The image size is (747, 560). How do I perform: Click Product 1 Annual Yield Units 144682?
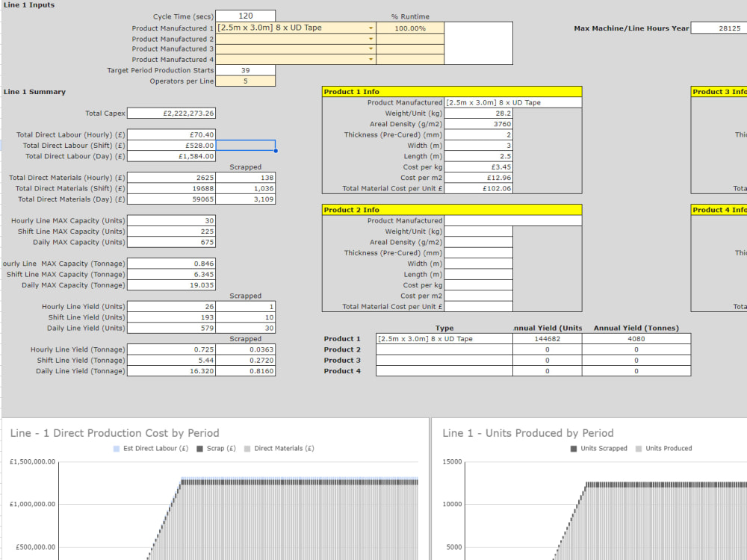coord(548,339)
